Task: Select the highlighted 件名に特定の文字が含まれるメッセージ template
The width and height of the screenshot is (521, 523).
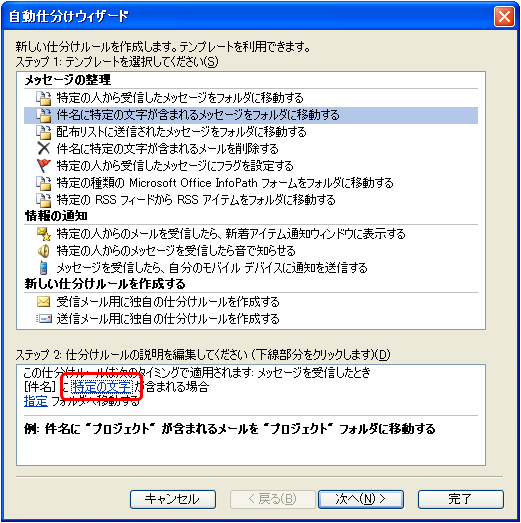Action: click(251, 115)
